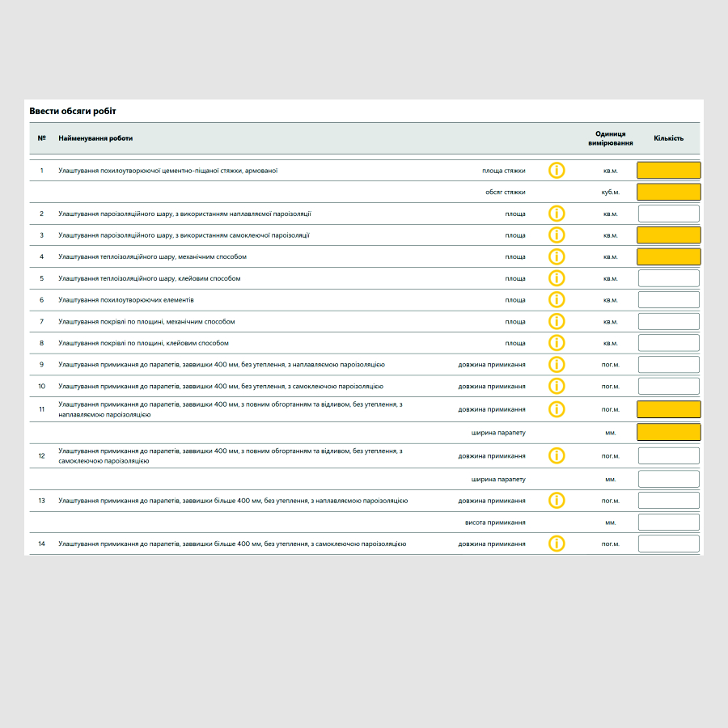Click quantity field for row 5 insulation
Image resolution: width=728 pixels, height=728 pixels.
coord(668,278)
